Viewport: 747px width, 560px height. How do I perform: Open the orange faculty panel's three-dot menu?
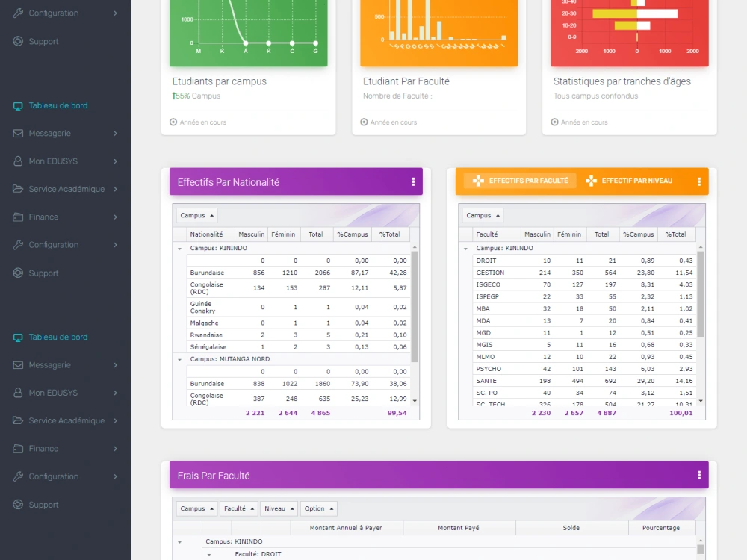(699, 181)
